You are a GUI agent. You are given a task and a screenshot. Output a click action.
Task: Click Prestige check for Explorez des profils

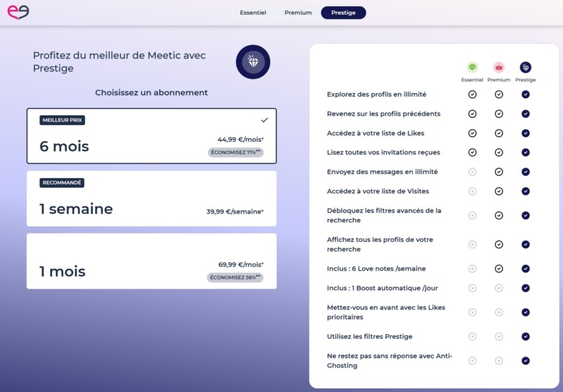click(x=525, y=95)
